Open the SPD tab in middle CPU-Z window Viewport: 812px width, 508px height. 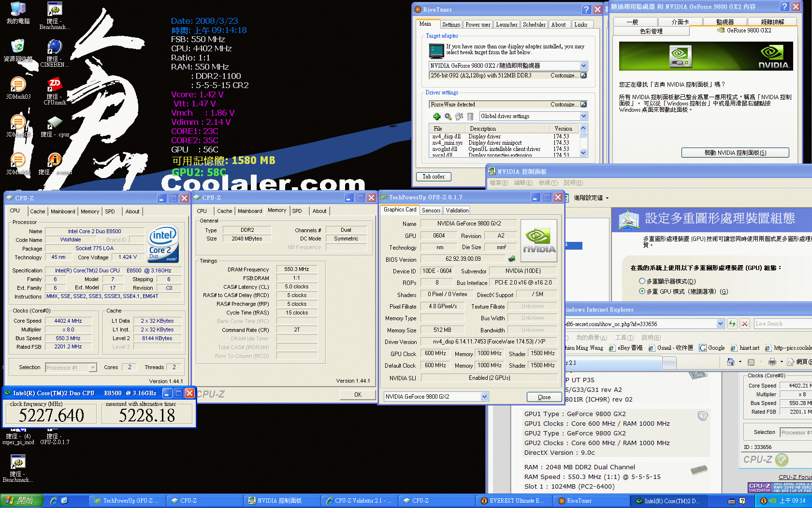[297, 211]
